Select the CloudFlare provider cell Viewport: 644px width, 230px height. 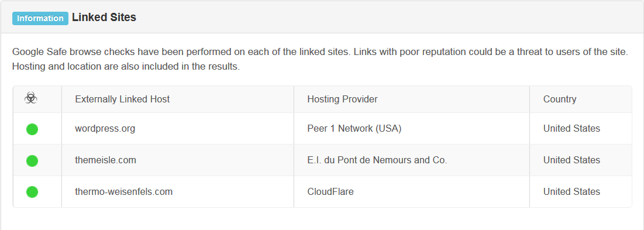(330, 191)
